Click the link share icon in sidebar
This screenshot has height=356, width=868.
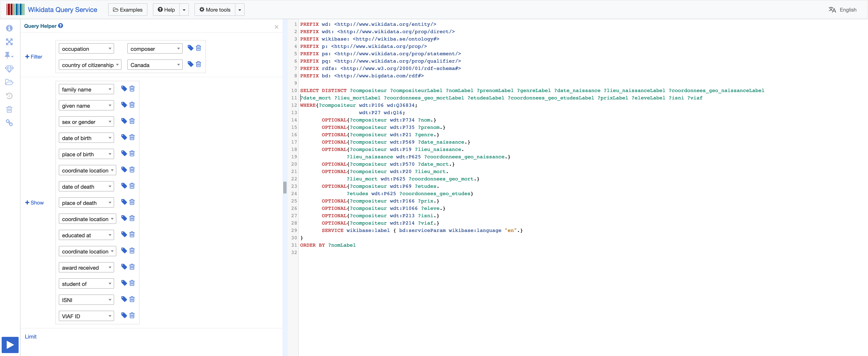point(9,123)
